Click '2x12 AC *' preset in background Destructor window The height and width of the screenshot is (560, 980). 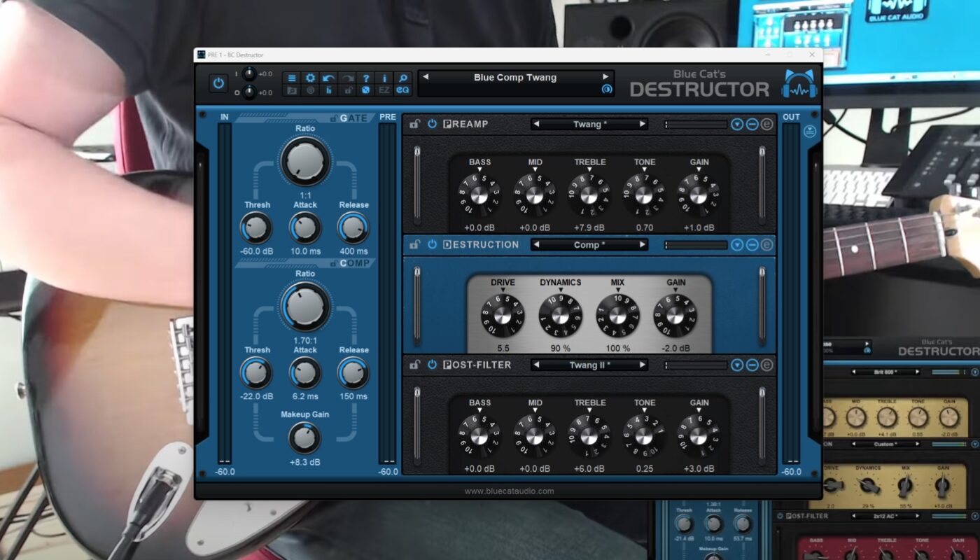(886, 516)
